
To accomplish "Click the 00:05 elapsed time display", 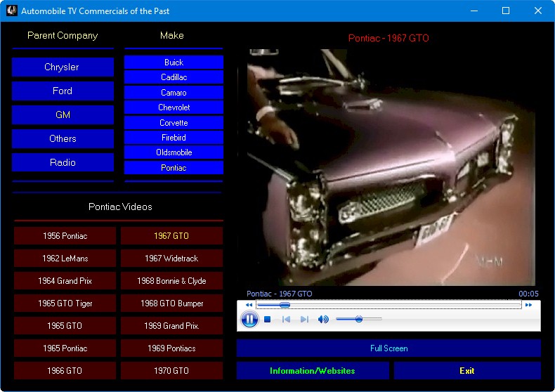I will (528, 294).
